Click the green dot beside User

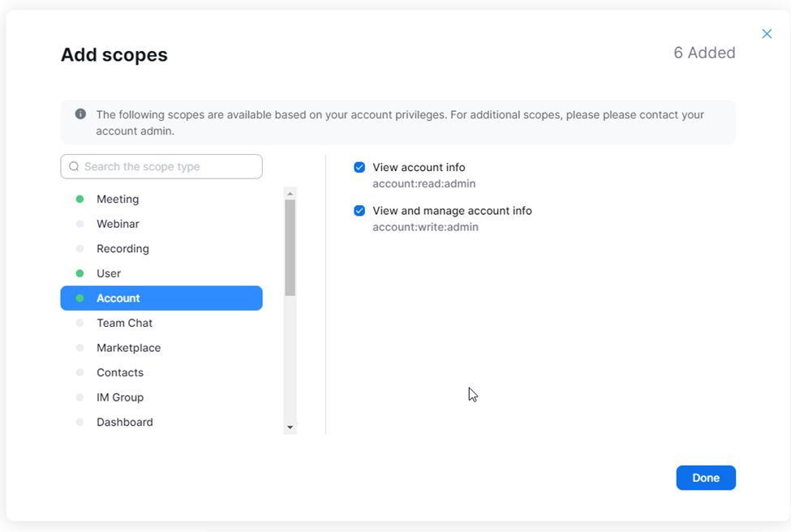80,273
